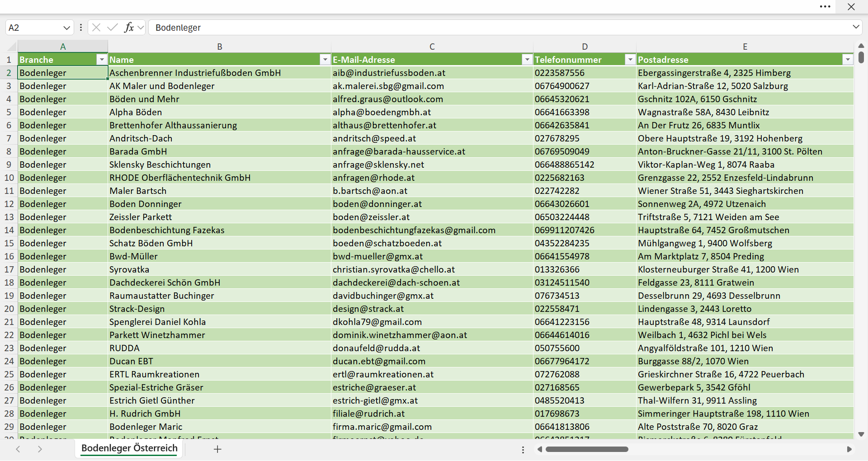Select column B header

click(220, 46)
